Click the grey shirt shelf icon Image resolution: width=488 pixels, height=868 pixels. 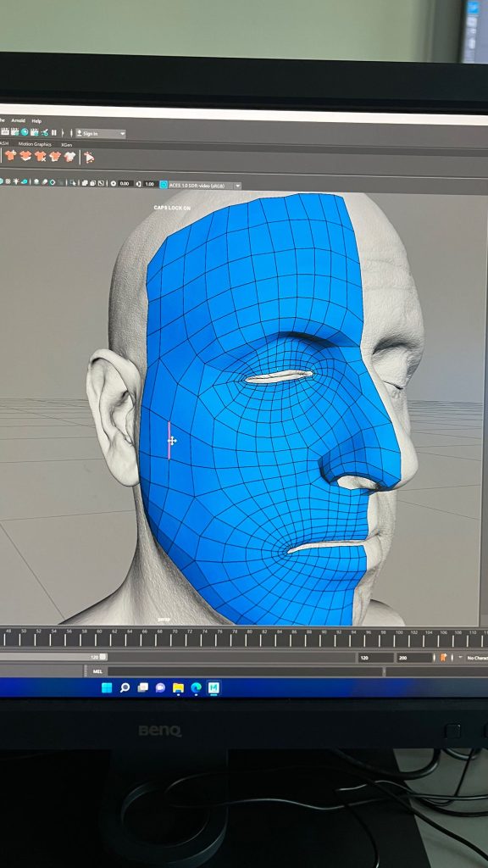(69, 156)
